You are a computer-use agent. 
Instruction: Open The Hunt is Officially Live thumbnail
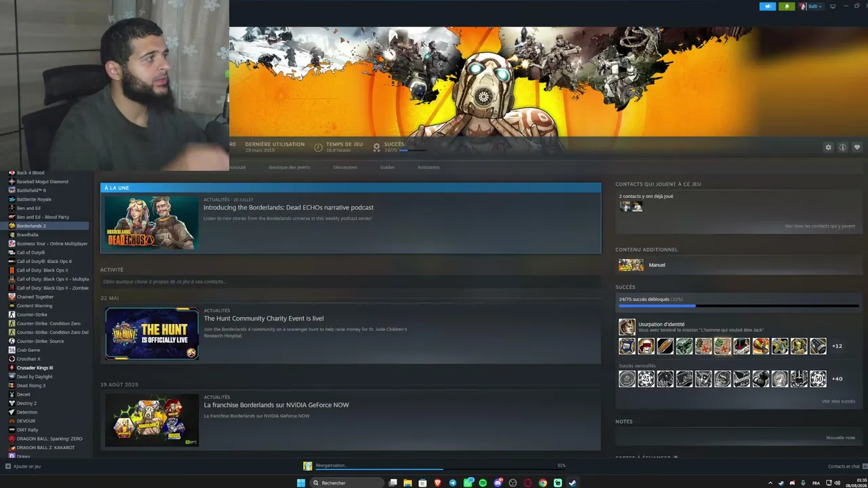pos(152,333)
